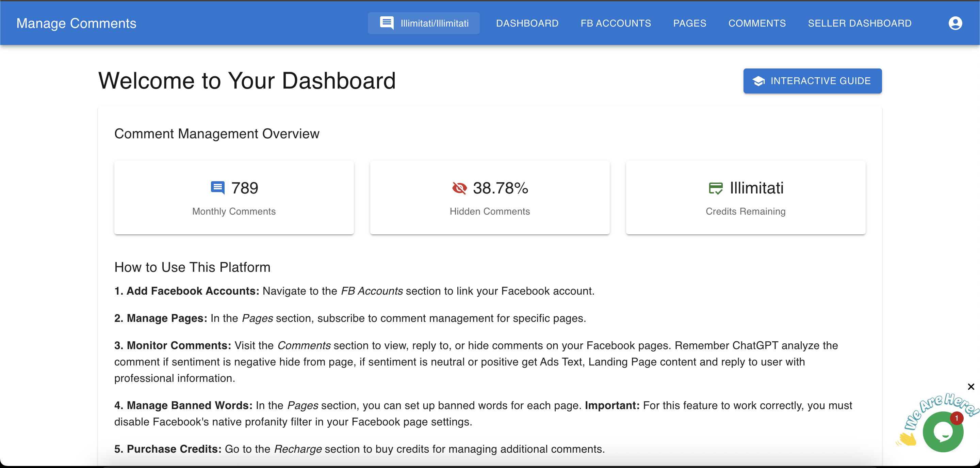980x468 pixels.
Task: Navigate to the Pages menu
Action: [x=689, y=23]
